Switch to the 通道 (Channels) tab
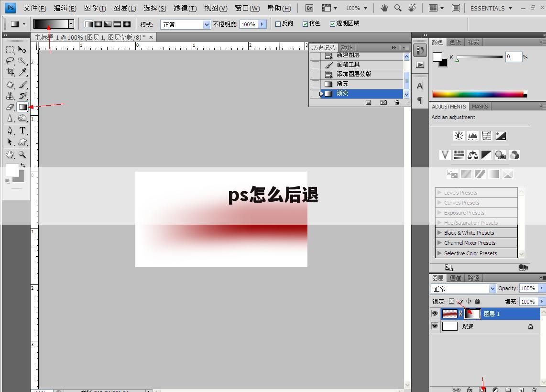The width and height of the screenshot is (546, 392). click(x=455, y=278)
